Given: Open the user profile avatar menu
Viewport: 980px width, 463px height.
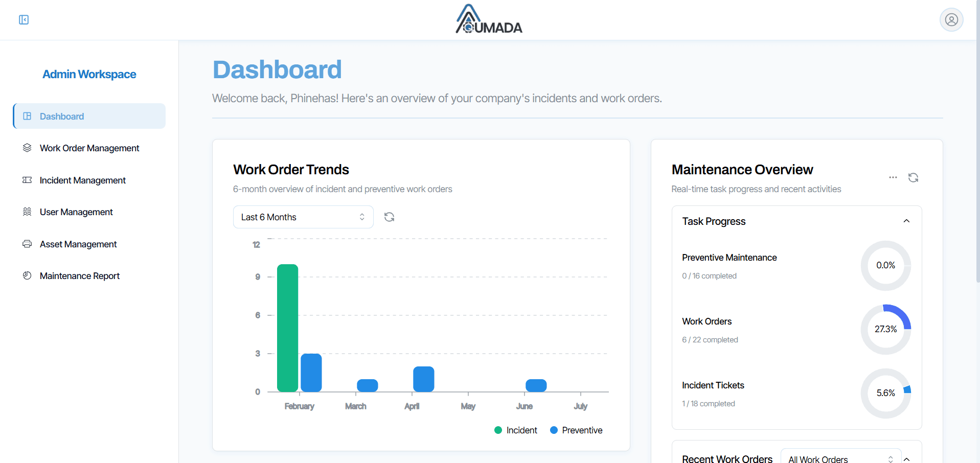Looking at the screenshot, I should [951, 20].
